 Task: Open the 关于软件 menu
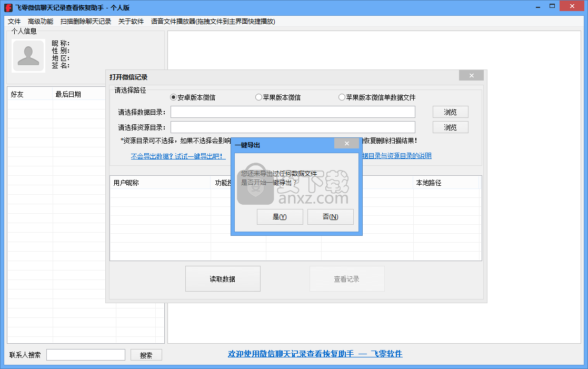[131, 22]
